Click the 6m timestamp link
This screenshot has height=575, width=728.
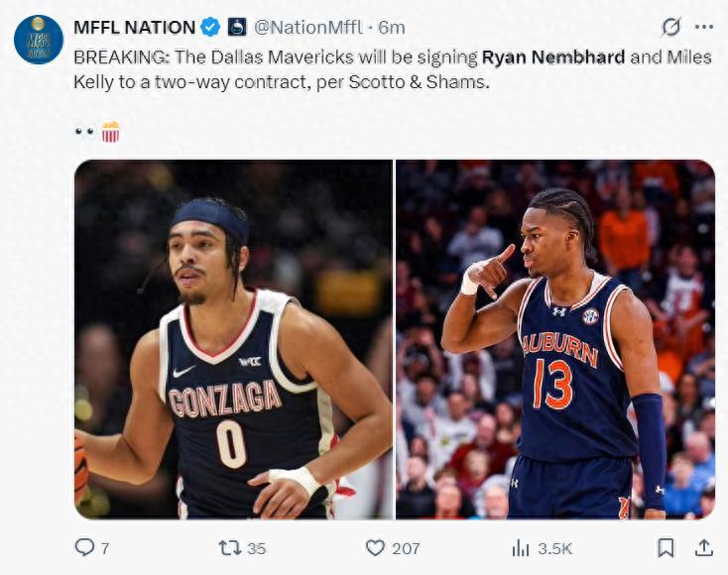coord(393,27)
